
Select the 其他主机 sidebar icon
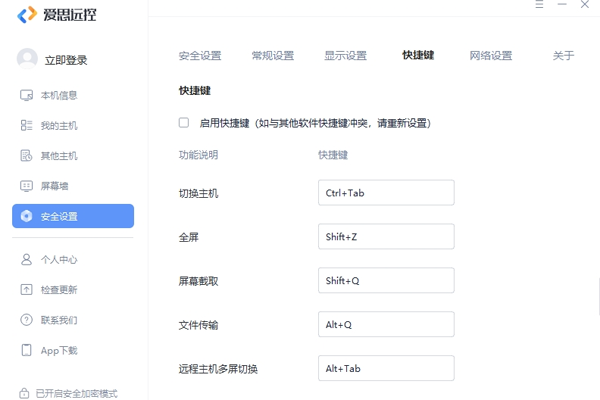[x=27, y=156]
